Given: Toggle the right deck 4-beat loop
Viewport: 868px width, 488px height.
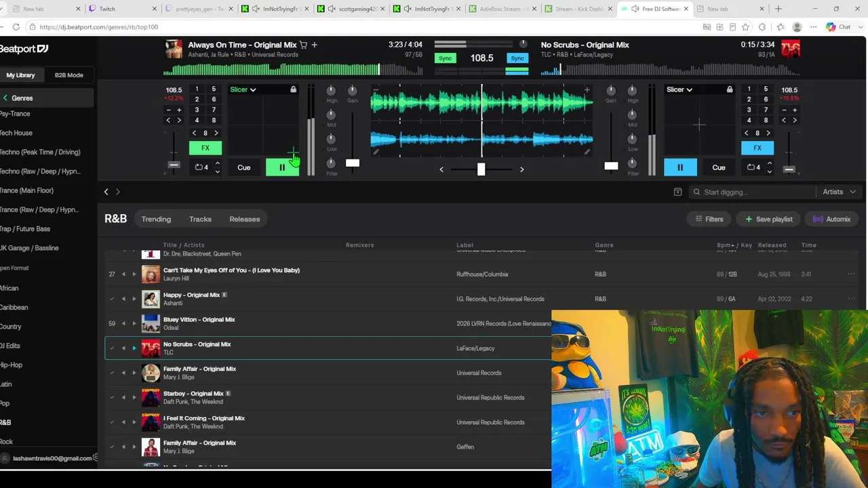Looking at the screenshot, I should point(752,167).
